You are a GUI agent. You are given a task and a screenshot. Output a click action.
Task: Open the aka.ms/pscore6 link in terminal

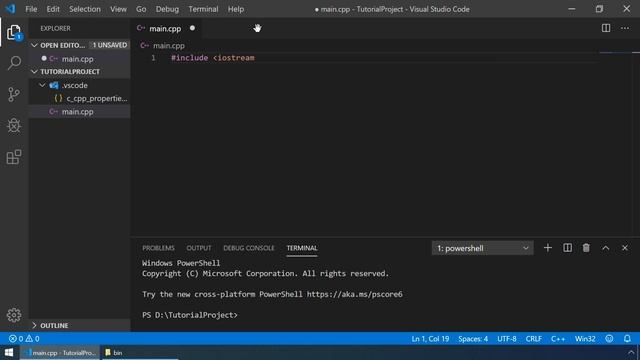pos(355,294)
